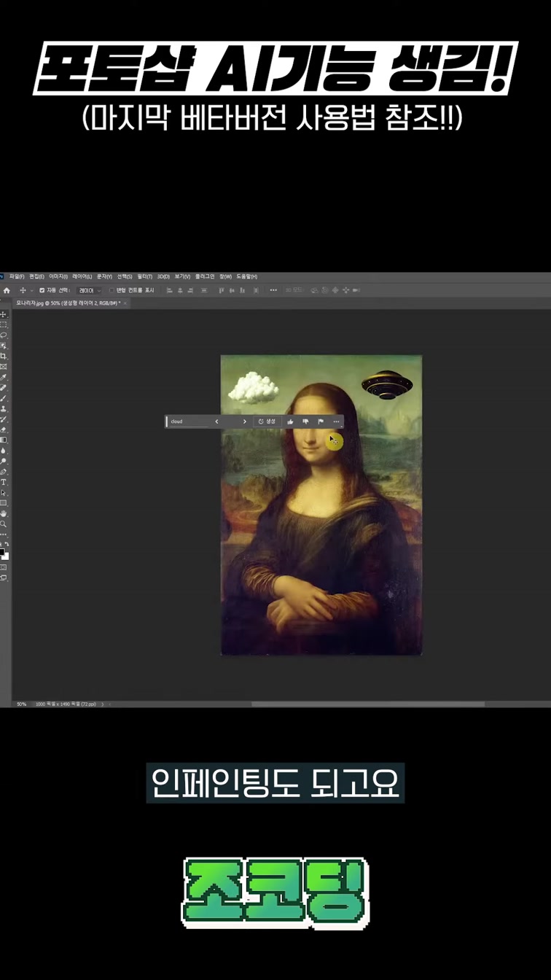
Task: Select the Blur tool
Action: click(4, 451)
